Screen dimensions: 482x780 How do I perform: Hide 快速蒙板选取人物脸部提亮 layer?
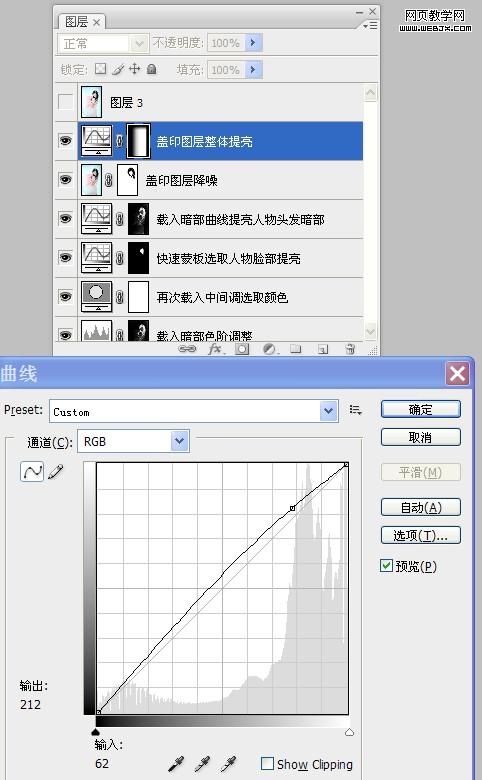65,258
